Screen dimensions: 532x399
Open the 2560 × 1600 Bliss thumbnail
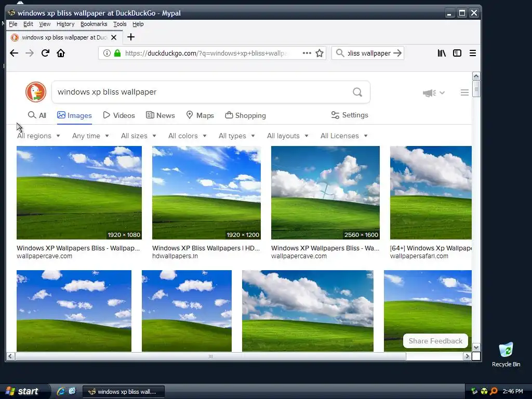click(x=325, y=193)
